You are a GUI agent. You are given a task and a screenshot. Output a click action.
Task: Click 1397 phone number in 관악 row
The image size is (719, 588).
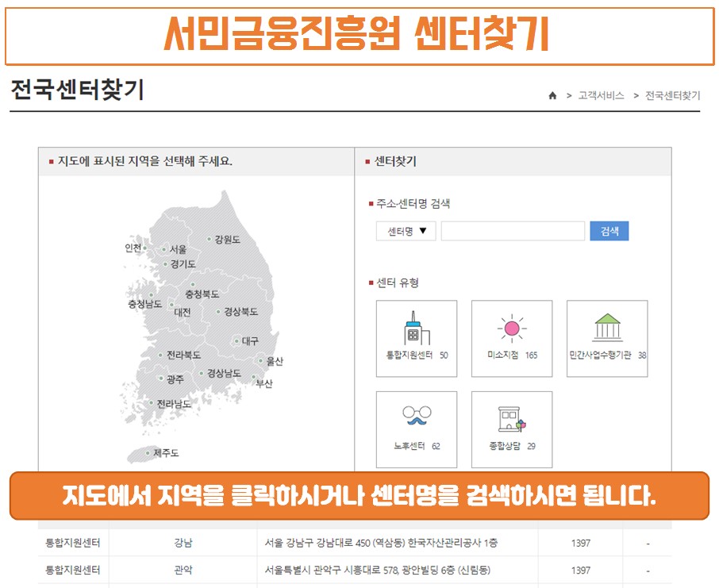click(x=581, y=570)
